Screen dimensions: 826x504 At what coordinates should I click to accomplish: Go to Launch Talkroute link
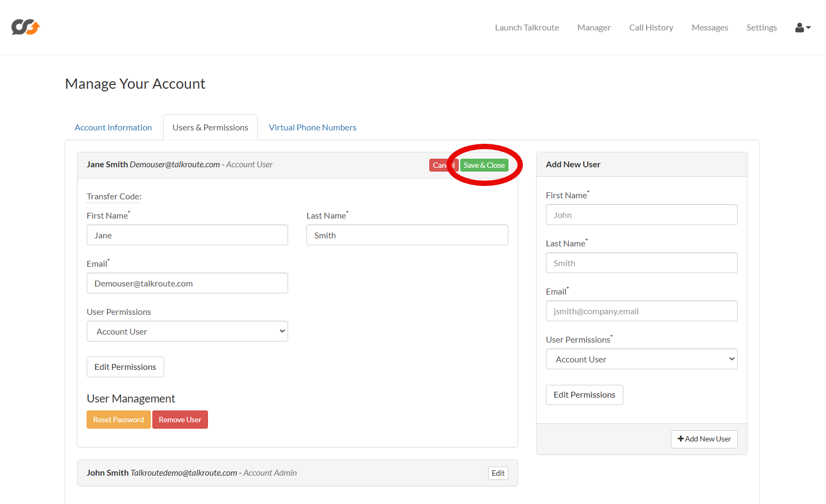click(527, 28)
